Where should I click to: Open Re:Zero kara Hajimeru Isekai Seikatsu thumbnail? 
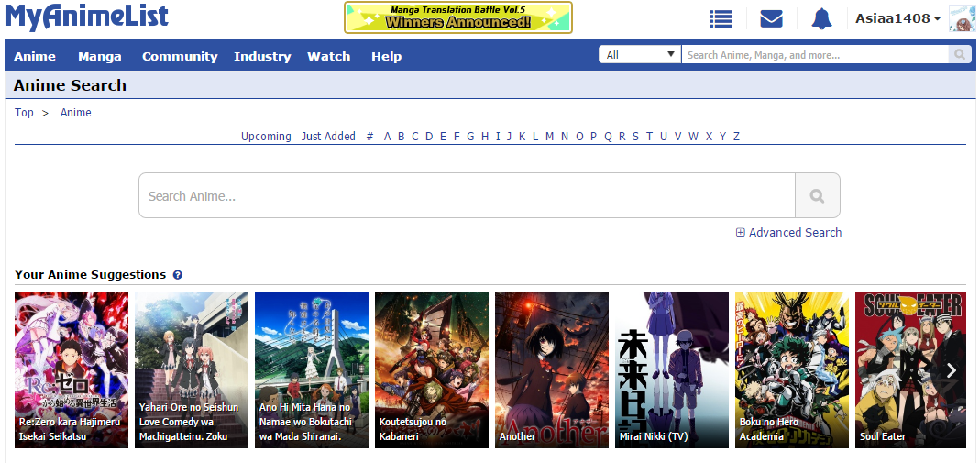click(72, 369)
